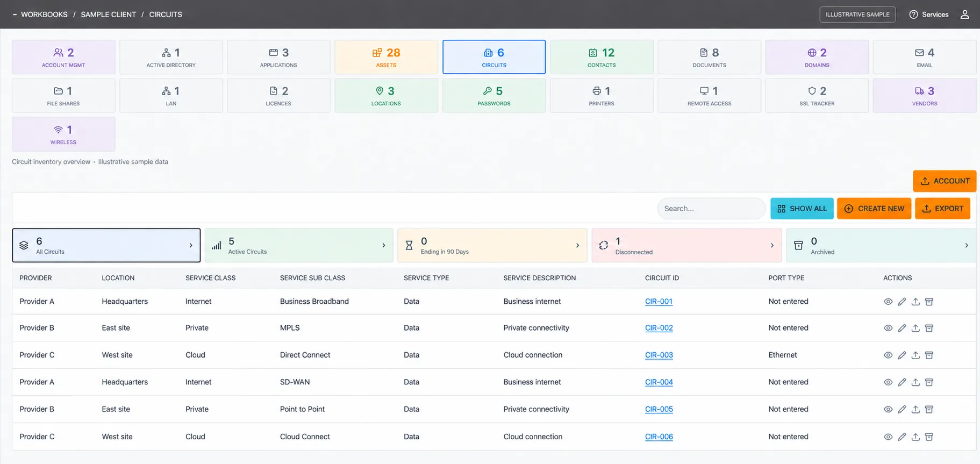
Task: Go to Sample Client breadcrumb
Action: point(109,15)
